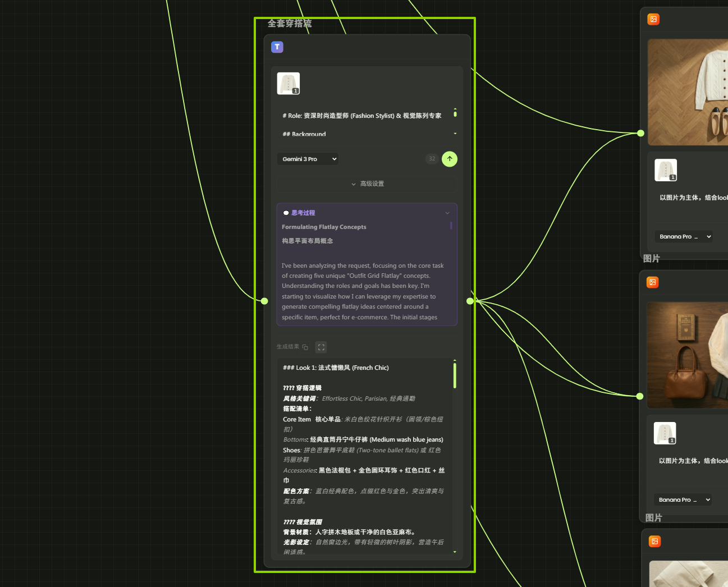
Task: Open the brown leather bag flatlay image
Action: 687,355
